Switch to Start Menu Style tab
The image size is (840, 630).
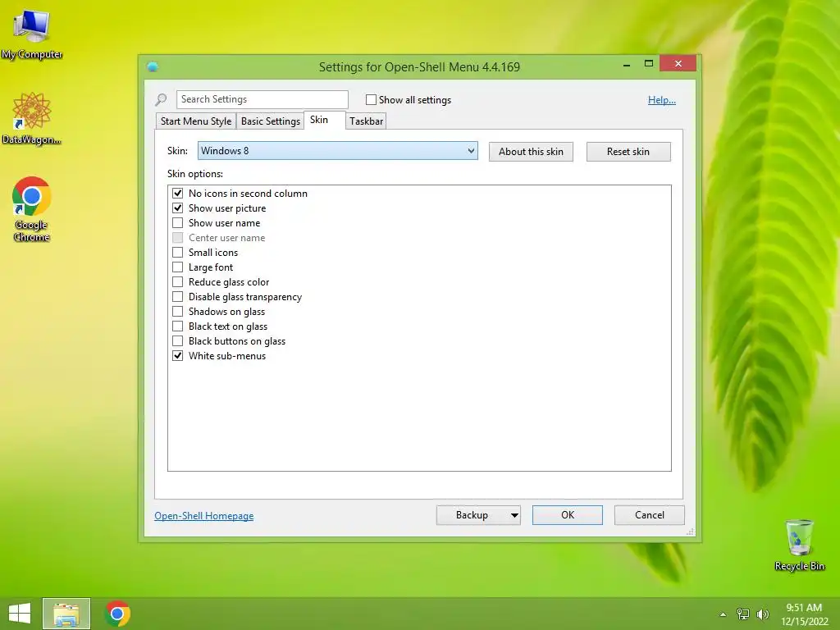[x=196, y=121]
